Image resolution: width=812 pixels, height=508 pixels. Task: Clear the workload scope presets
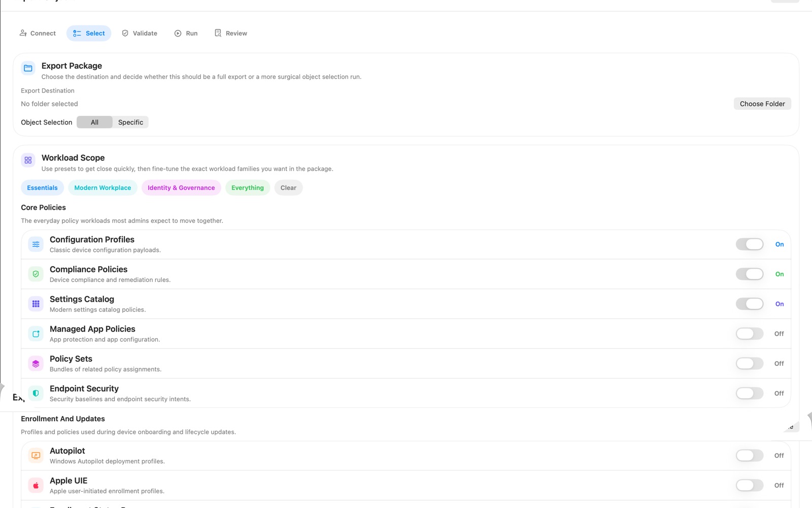pyautogui.click(x=288, y=187)
